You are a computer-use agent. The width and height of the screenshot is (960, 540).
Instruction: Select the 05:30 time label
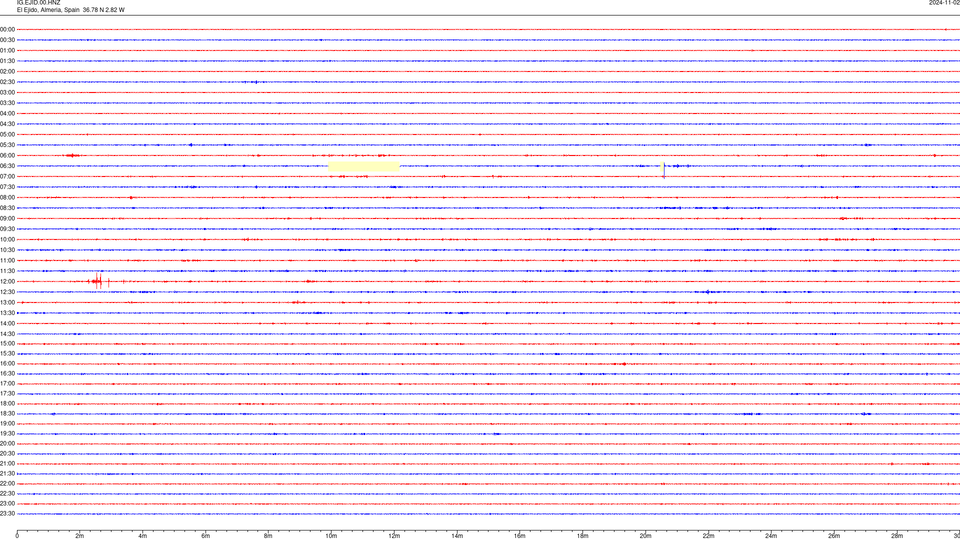click(x=7, y=145)
